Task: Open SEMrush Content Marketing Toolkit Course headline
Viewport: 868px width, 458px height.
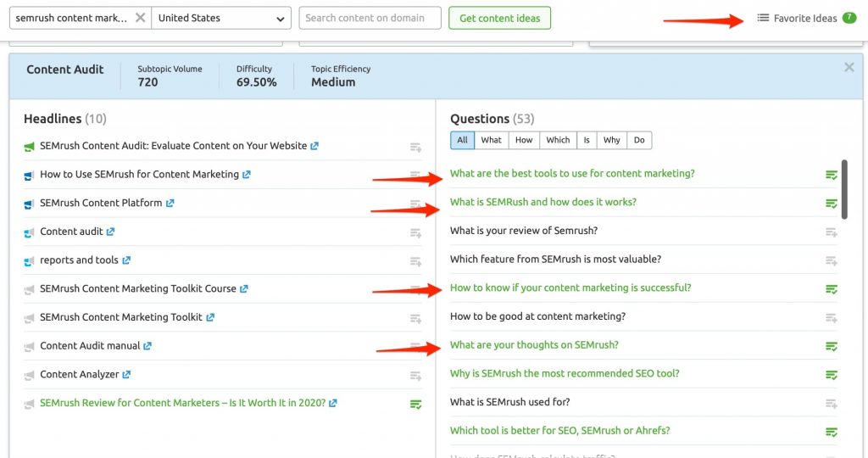Action: 138,288
